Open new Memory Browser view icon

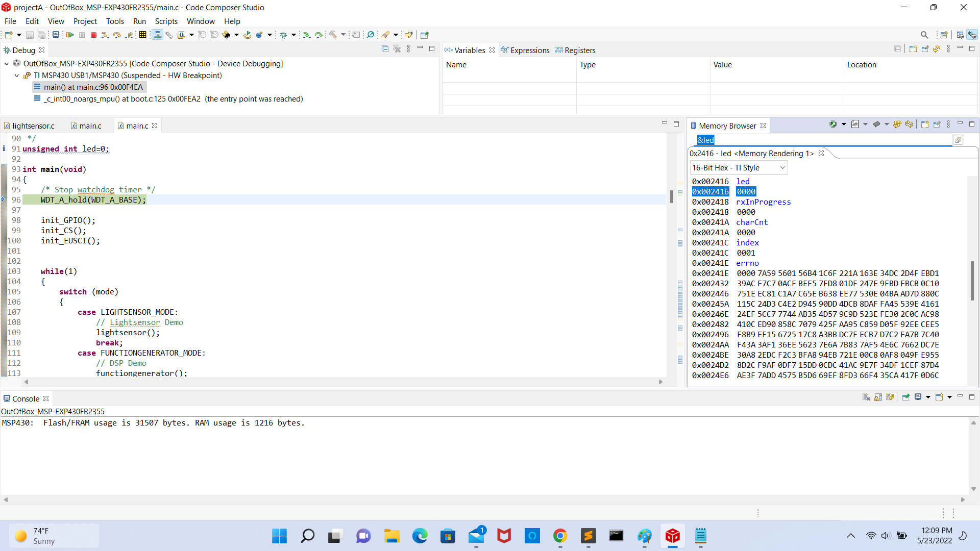click(x=924, y=124)
